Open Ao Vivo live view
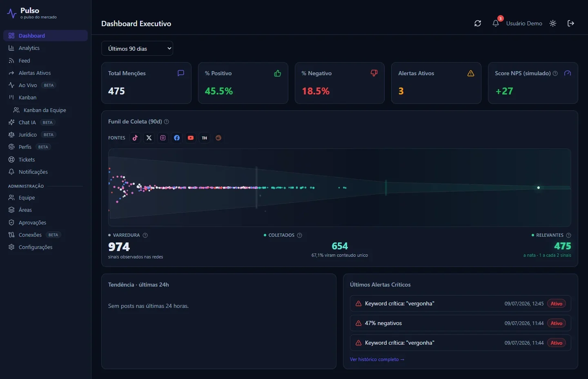 pyautogui.click(x=45, y=85)
